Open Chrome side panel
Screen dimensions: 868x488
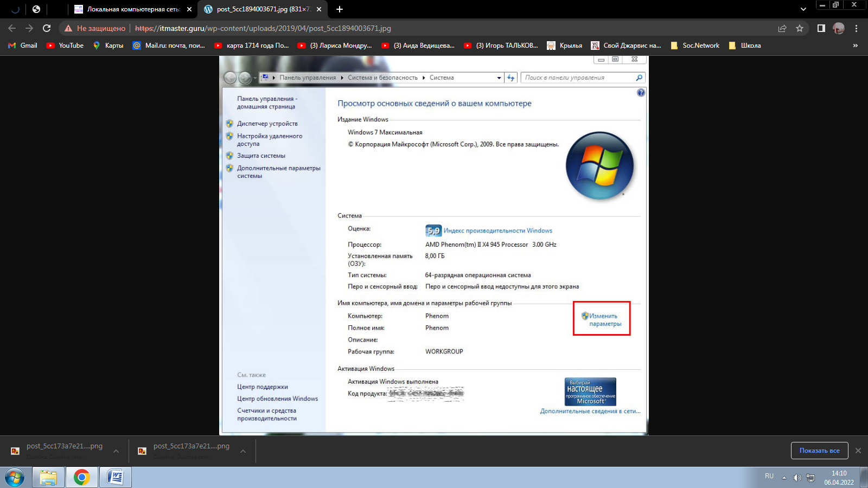pyautogui.click(x=821, y=28)
